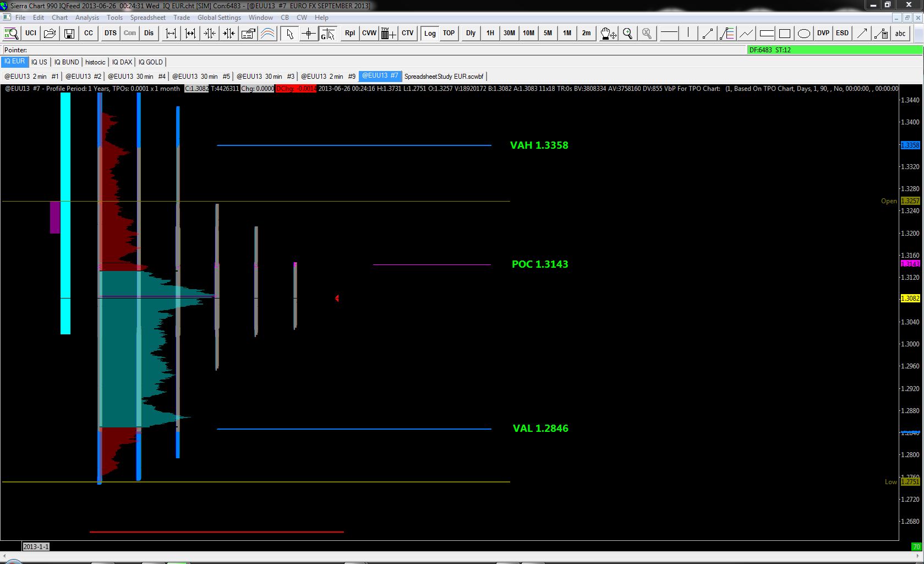Switch to the IQ BUND tab
924x564 pixels.
coord(67,62)
